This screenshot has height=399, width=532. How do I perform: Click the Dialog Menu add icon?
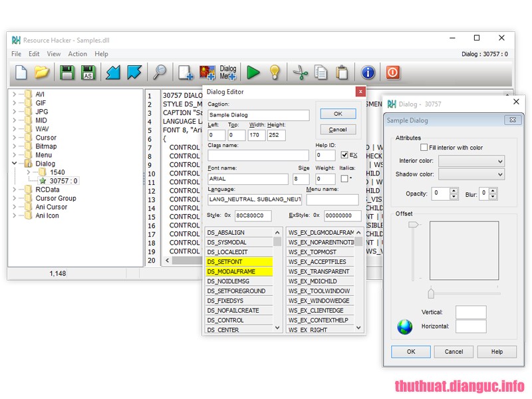[227, 72]
